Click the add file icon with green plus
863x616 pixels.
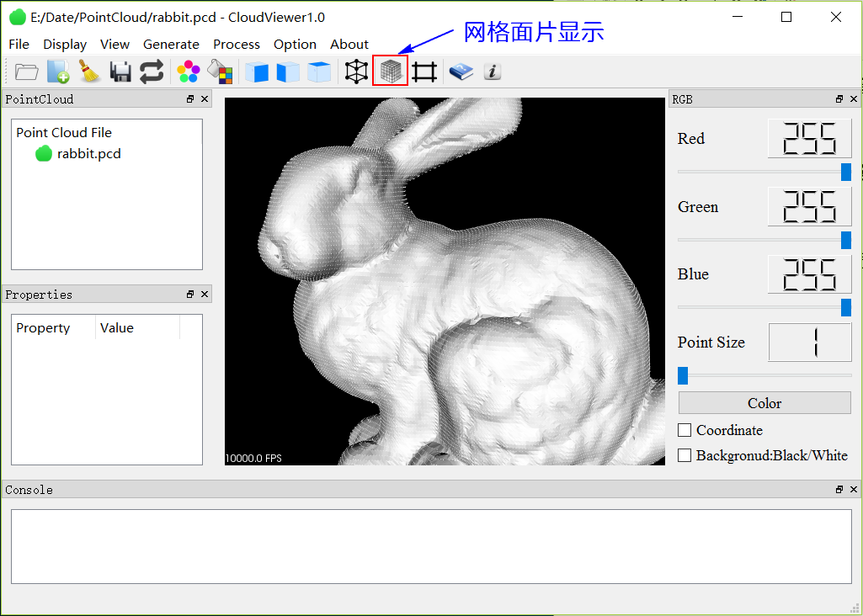[x=58, y=72]
